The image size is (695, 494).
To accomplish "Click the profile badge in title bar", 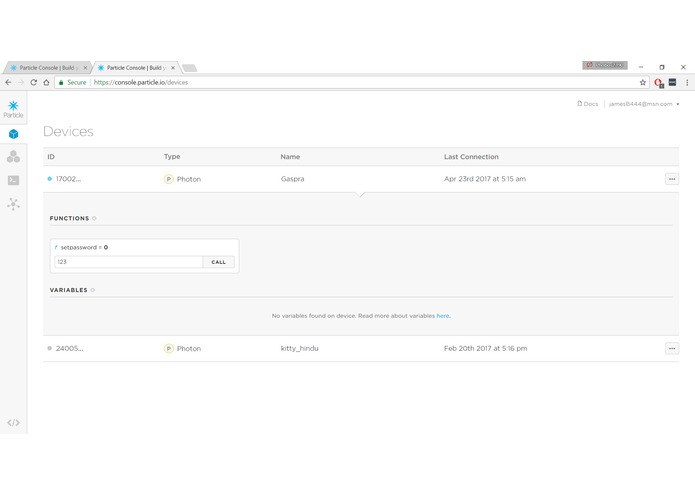I will [x=605, y=65].
